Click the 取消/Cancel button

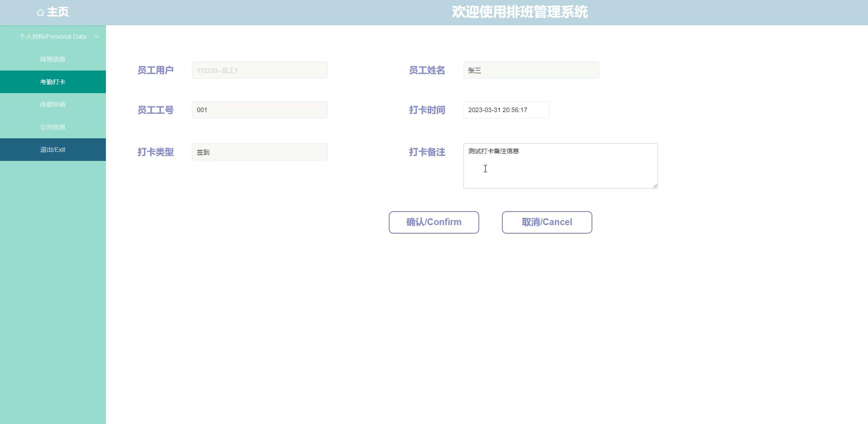point(547,222)
